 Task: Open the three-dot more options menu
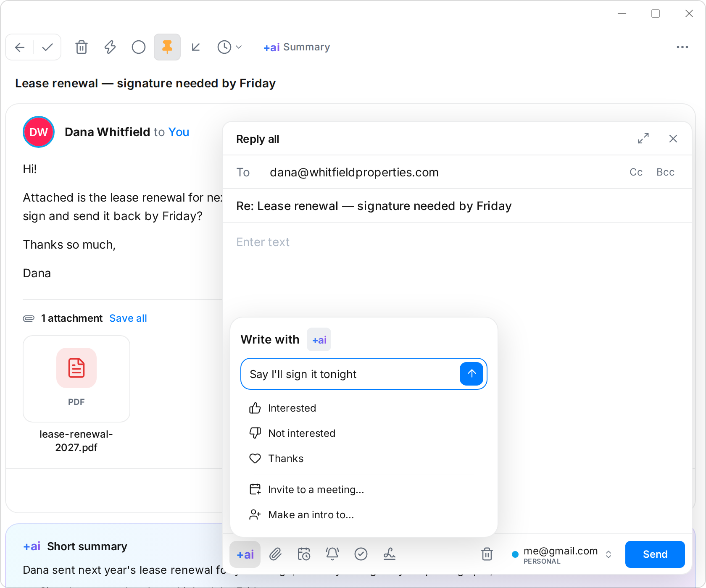click(x=682, y=47)
